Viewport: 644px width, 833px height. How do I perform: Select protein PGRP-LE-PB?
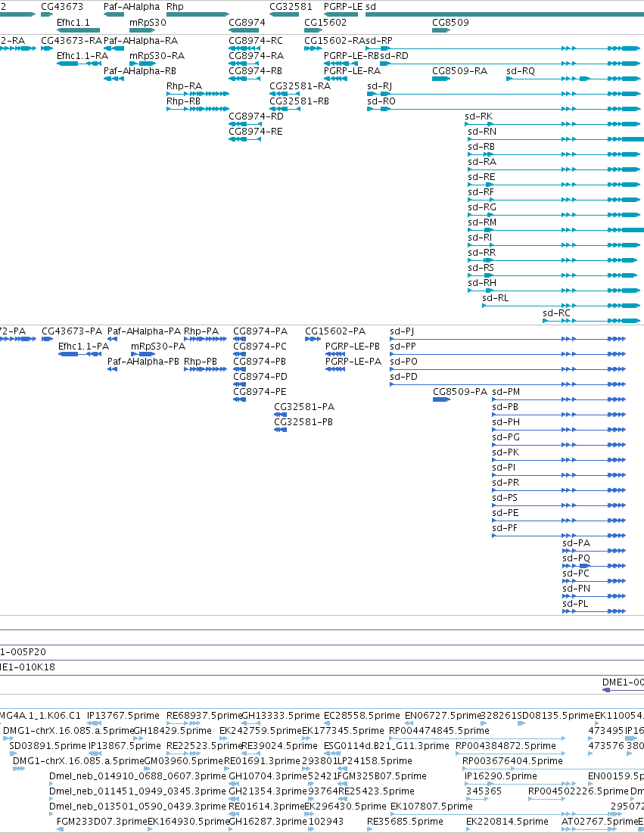pyautogui.click(x=353, y=347)
